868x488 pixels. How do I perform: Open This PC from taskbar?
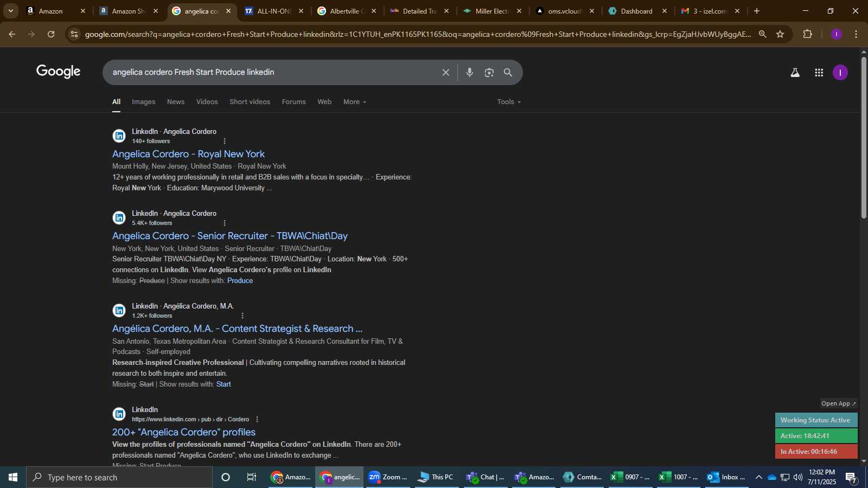(436, 477)
